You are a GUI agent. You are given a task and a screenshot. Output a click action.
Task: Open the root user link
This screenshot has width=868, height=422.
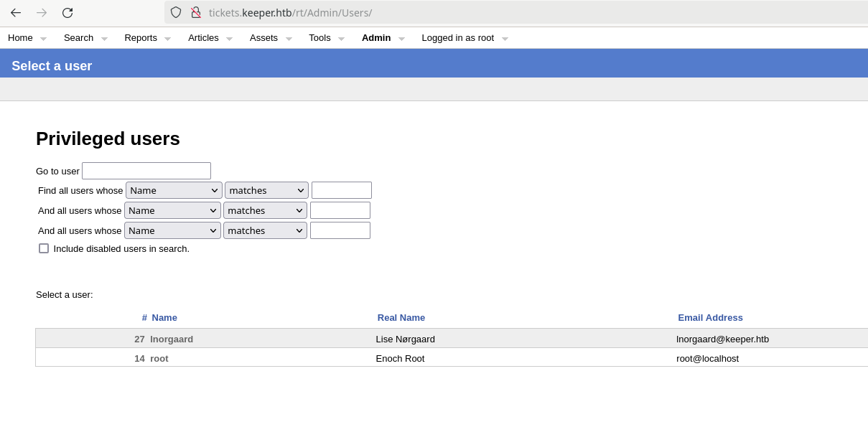[159, 358]
